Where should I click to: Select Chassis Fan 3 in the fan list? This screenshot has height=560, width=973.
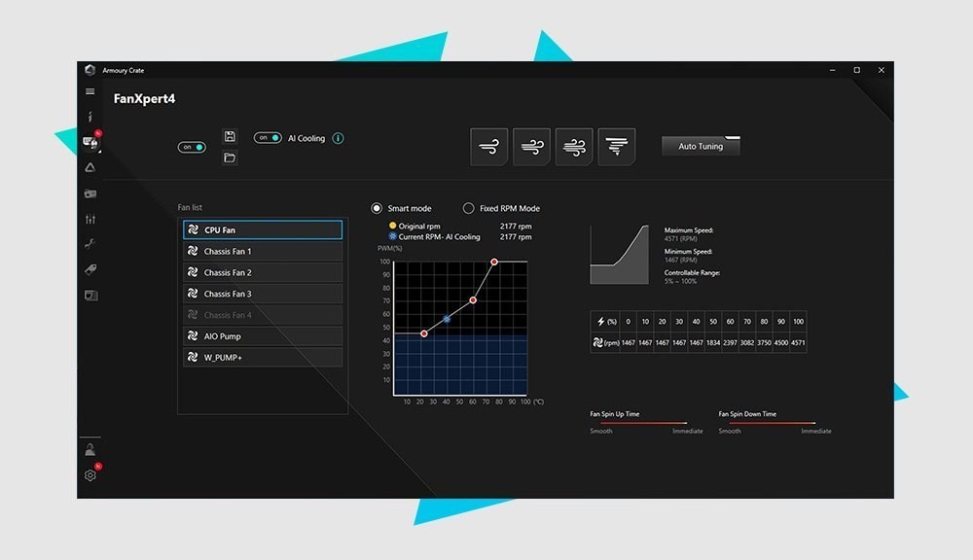[263, 294]
